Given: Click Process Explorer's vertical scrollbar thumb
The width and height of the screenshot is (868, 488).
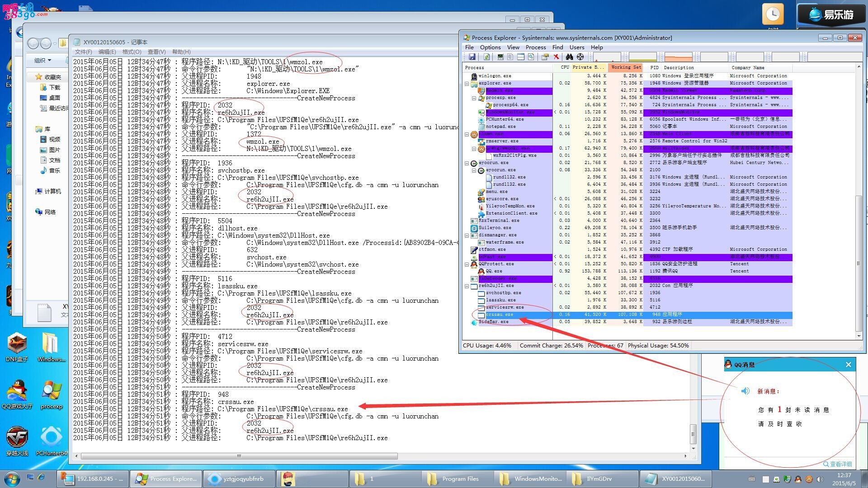Looking at the screenshot, I should pyautogui.click(x=859, y=263).
